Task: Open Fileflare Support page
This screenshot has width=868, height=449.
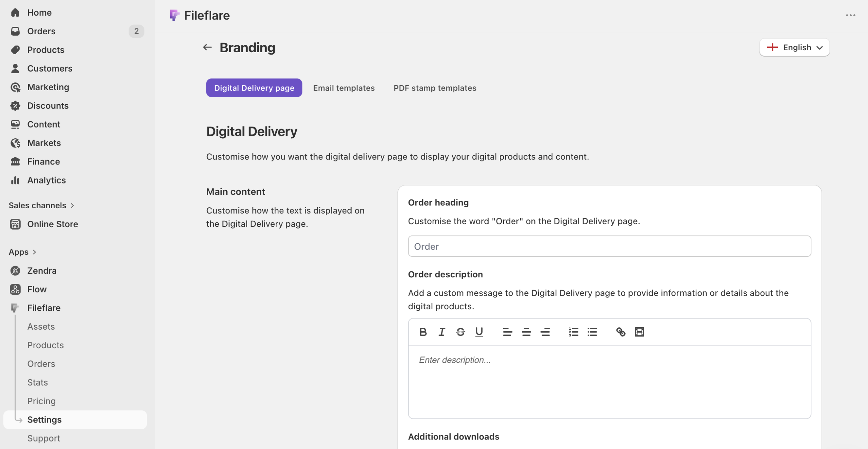Action: (43, 438)
